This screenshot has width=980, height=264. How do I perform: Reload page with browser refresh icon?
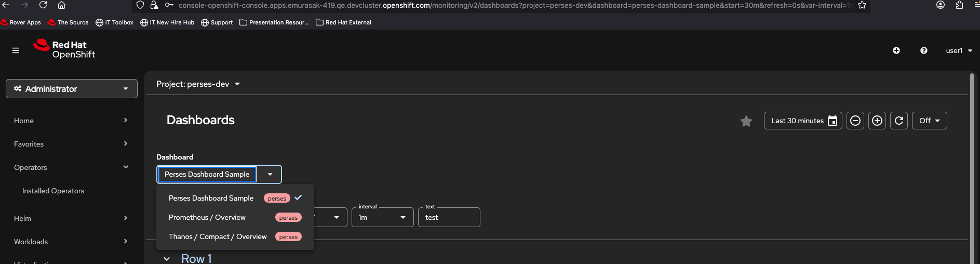43,5
